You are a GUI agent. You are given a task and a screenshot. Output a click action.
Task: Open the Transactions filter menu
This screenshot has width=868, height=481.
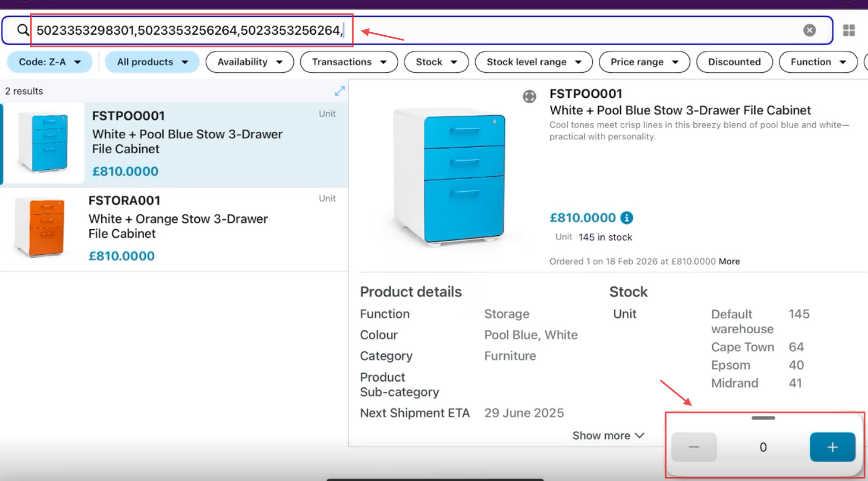(x=349, y=62)
